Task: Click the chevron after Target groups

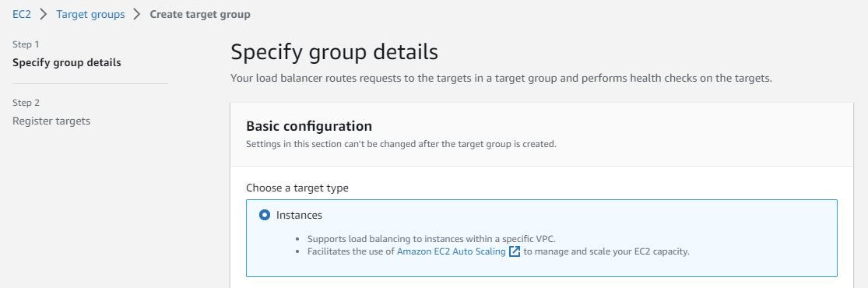Action: 137,14
